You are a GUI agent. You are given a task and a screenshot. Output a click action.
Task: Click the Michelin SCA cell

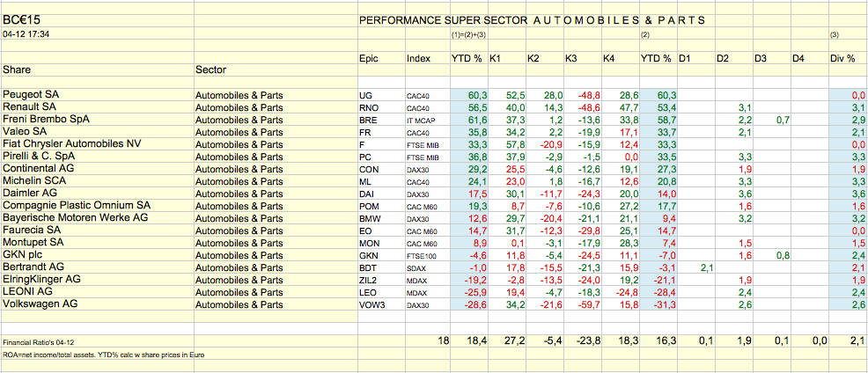tap(97, 180)
